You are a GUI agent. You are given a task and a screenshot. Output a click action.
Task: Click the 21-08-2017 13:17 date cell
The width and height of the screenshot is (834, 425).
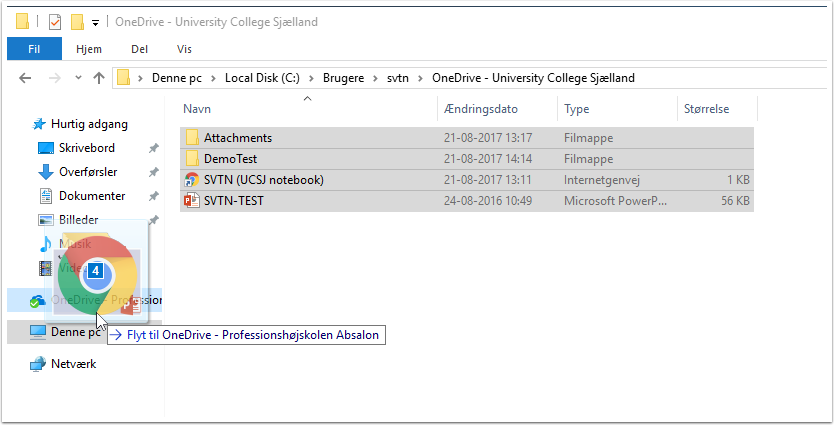488,138
